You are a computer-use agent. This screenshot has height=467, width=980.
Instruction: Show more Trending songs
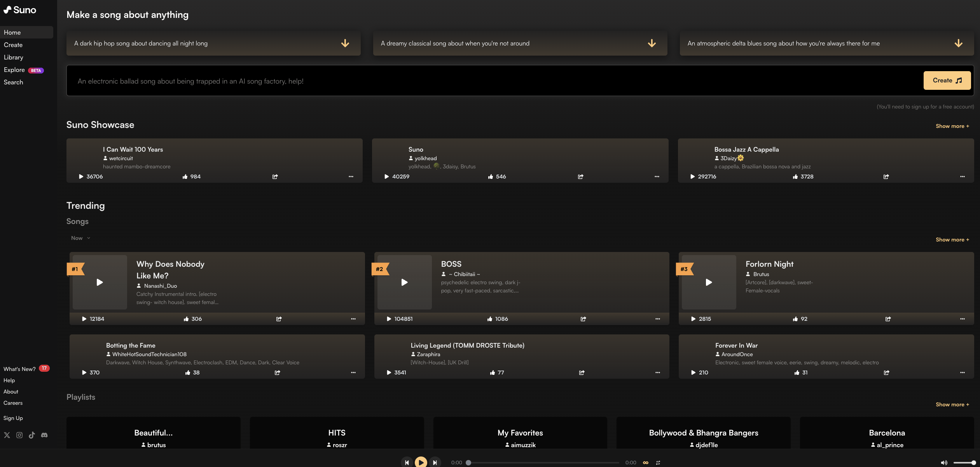(x=952, y=240)
